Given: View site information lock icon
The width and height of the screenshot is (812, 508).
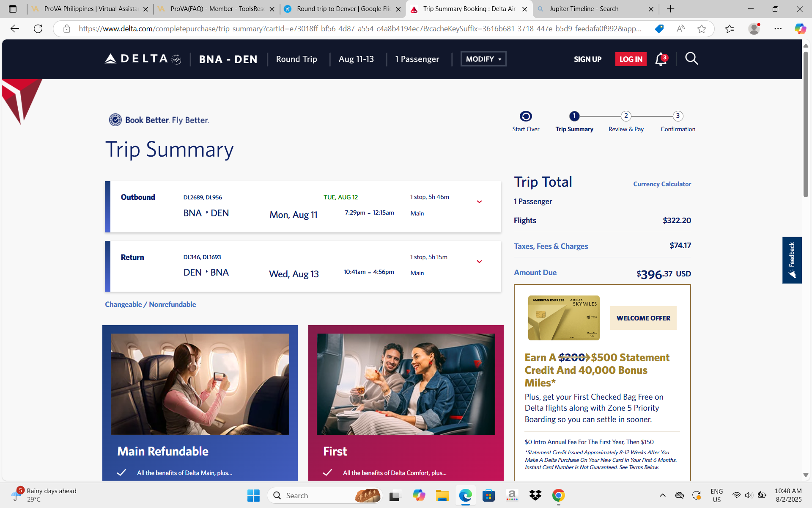Looking at the screenshot, I should [x=67, y=29].
